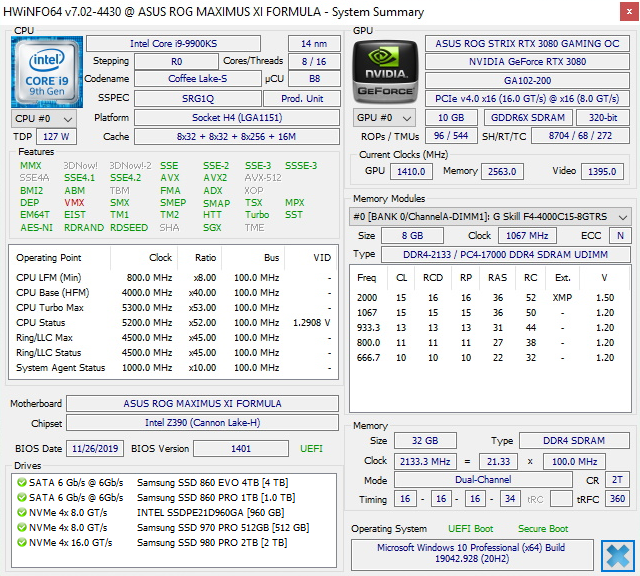
Task: Click the command rate 2T field
Action: tap(617, 480)
